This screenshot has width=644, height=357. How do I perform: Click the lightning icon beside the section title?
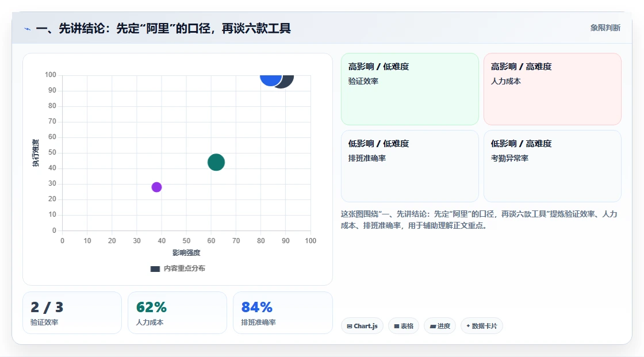coord(28,29)
